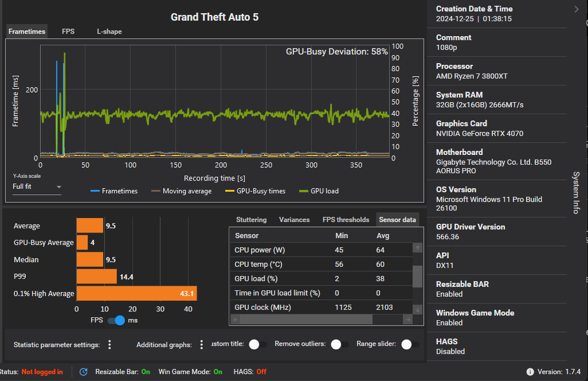Click the Min column header

tap(341, 236)
